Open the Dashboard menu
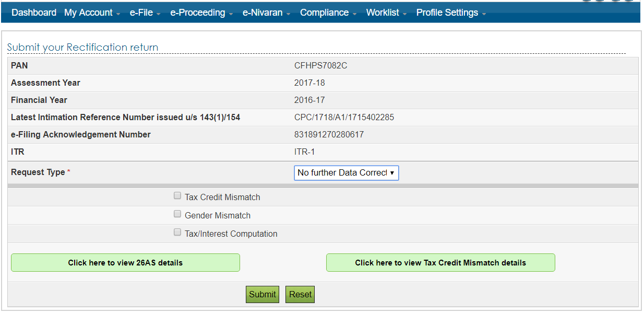The width and height of the screenshot is (644, 313). tap(33, 12)
